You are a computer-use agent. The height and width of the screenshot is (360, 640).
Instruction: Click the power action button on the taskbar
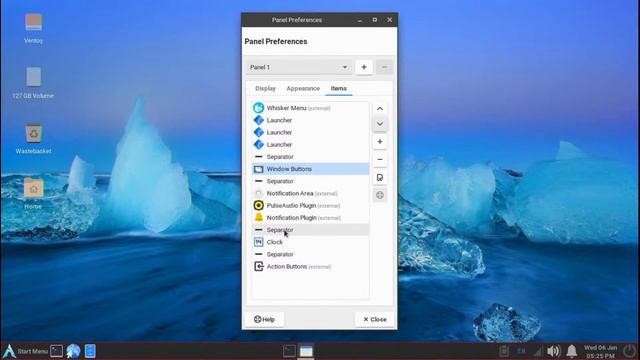tap(630, 351)
